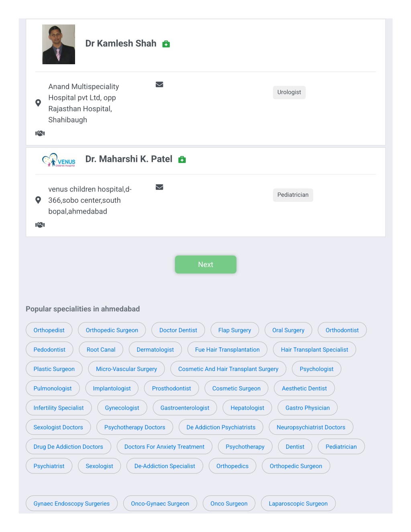Select the Gastroenterologist speciality chip
Viewport: 411px width, 532px height.
coord(185,408)
